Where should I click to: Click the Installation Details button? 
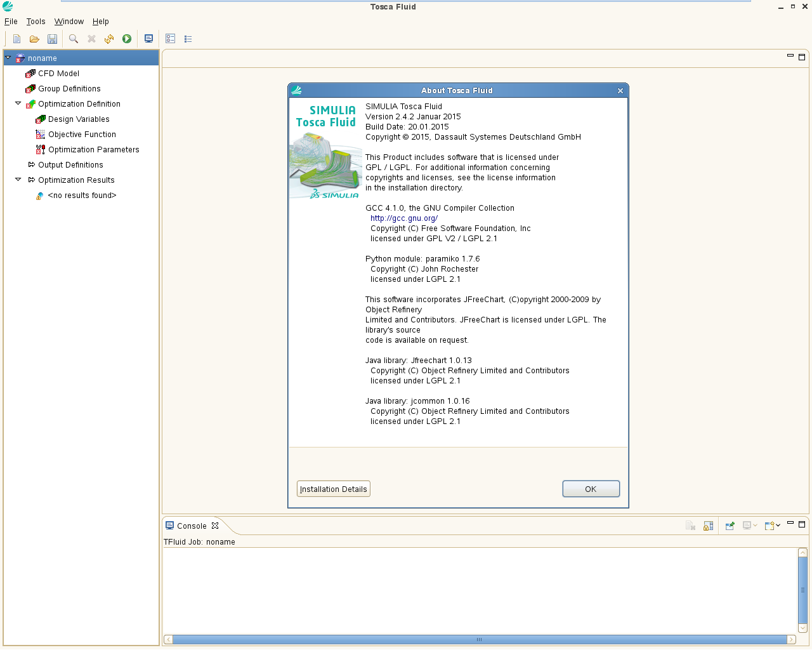[334, 489]
